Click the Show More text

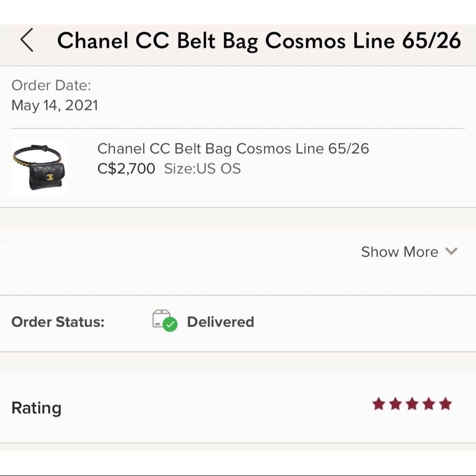click(x=399, y=252)
